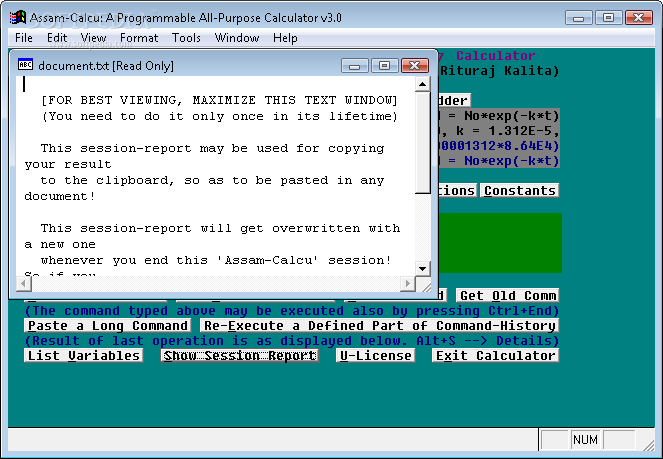Image resolution: width=663 pixels, height=459 pixels.
Task: Click the document scroll up arrow
Action: coord(422,84)
